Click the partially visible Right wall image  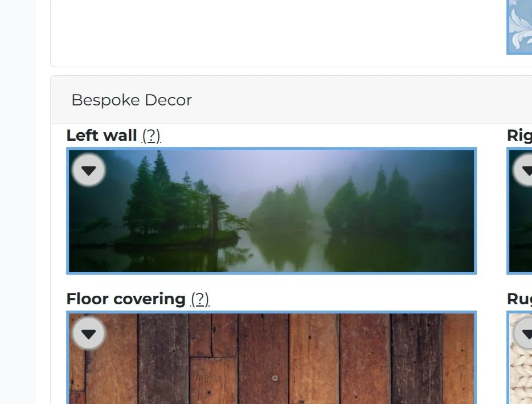tap(519, 211)
